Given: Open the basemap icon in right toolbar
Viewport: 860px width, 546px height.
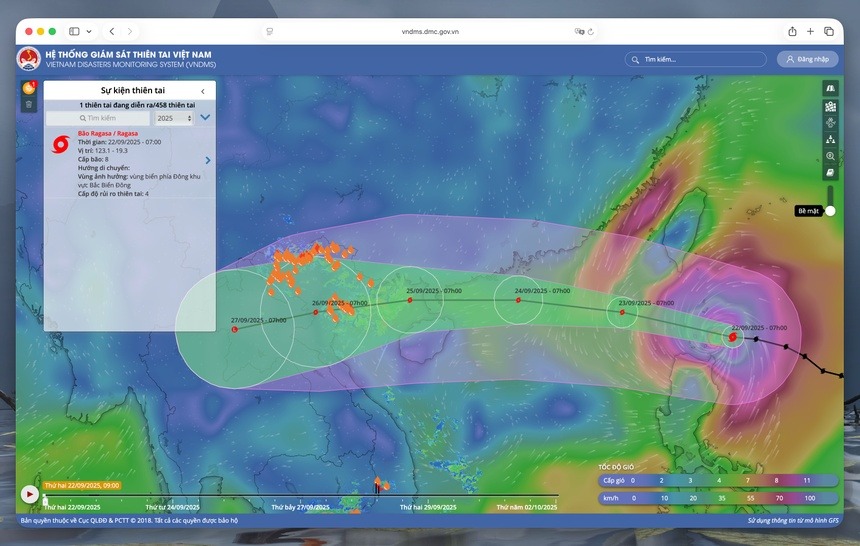Looking at the screenshot, I should (830, 89).
